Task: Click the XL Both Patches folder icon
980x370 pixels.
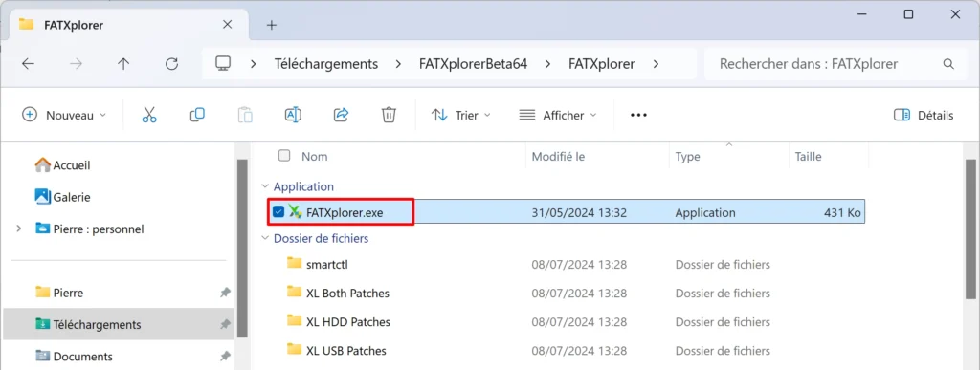Action: 295,292
